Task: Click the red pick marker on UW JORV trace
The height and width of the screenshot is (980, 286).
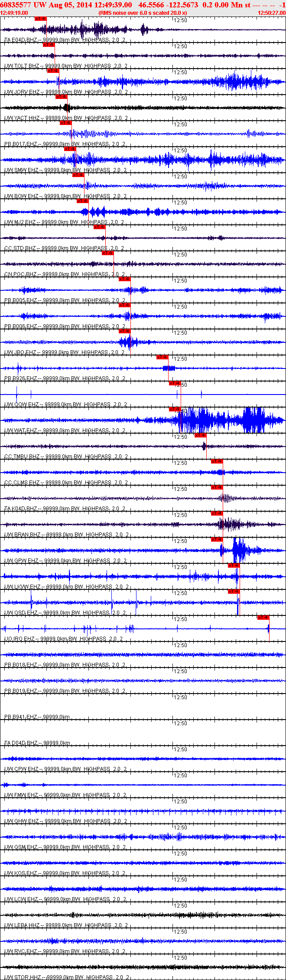Action: [53, 71]
